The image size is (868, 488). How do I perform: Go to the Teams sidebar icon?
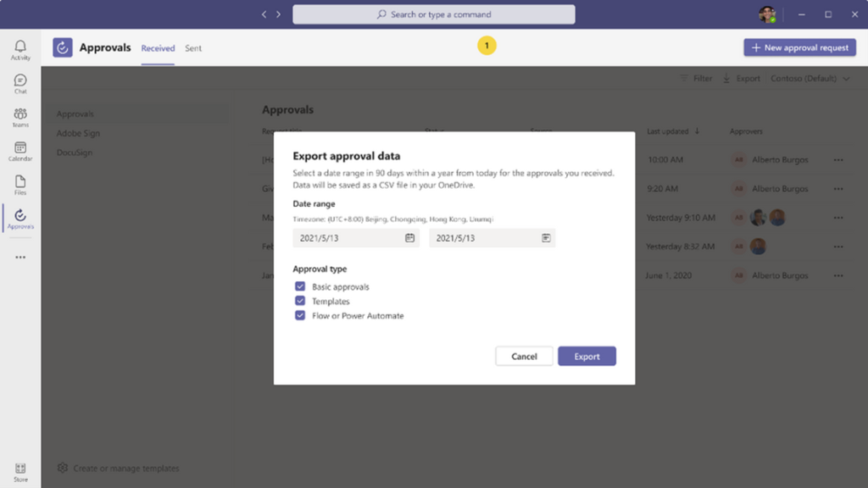tap(20, 117)
